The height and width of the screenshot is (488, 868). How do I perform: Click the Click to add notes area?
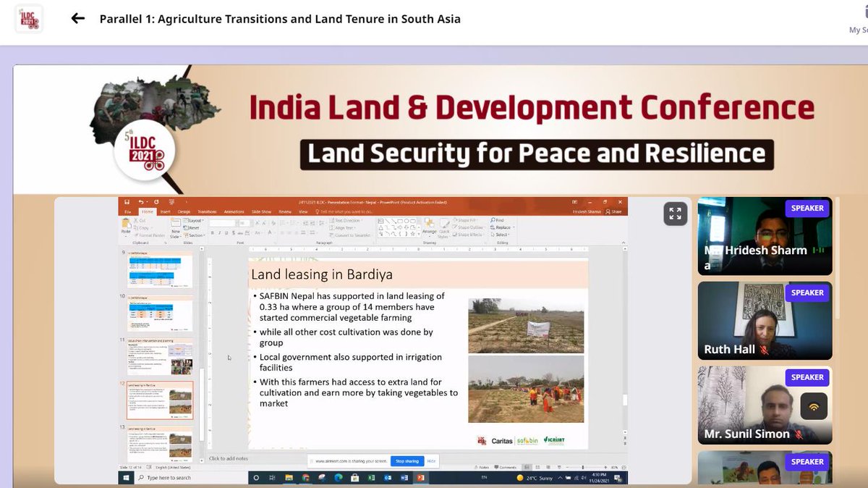(229, 458)
